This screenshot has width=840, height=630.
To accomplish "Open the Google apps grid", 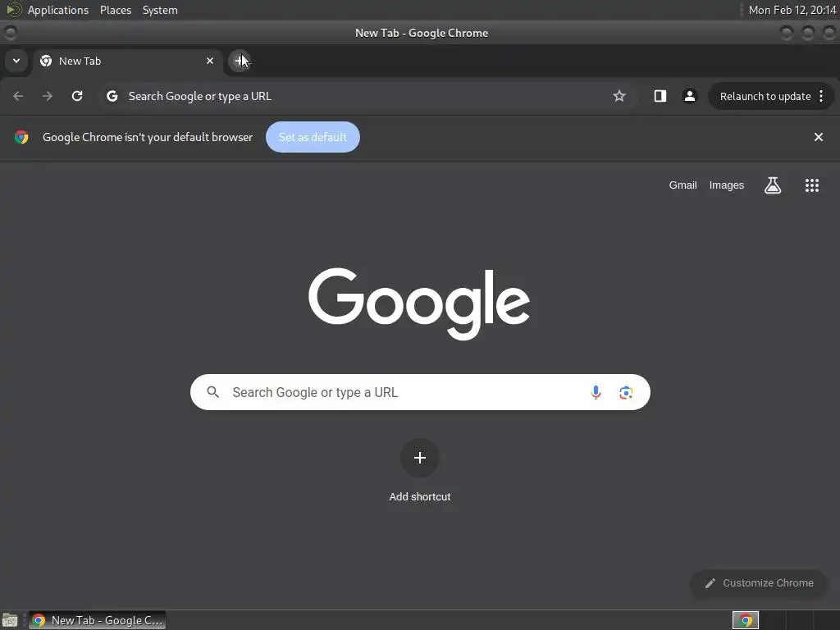I will (x=812, y=185).
